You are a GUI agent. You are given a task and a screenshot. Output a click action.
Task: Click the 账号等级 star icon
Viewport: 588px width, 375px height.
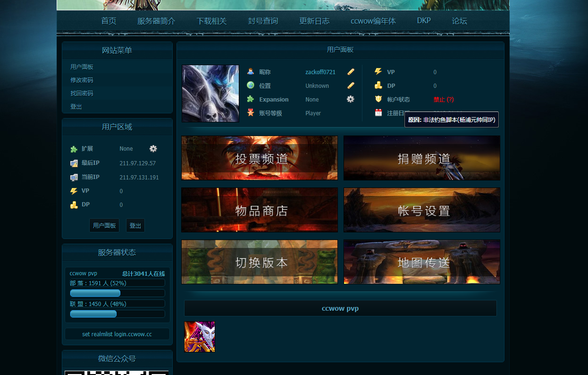(x=251, y=113)
